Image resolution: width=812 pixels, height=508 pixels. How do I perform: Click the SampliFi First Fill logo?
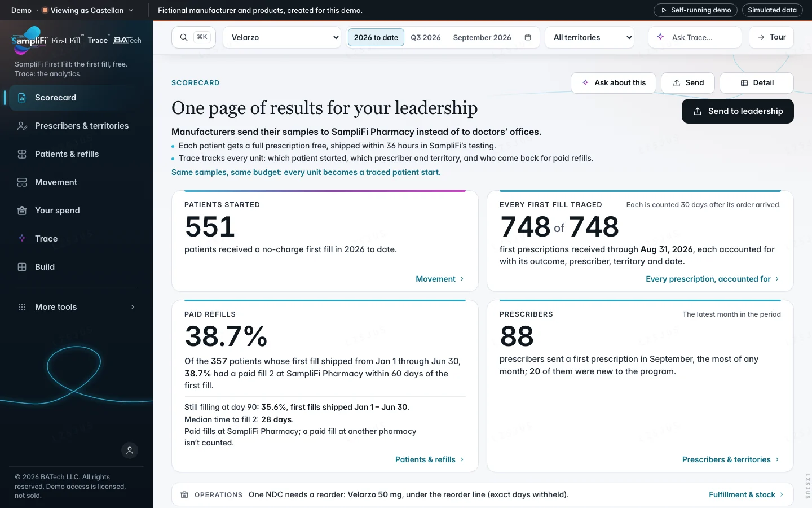(46, 40)
